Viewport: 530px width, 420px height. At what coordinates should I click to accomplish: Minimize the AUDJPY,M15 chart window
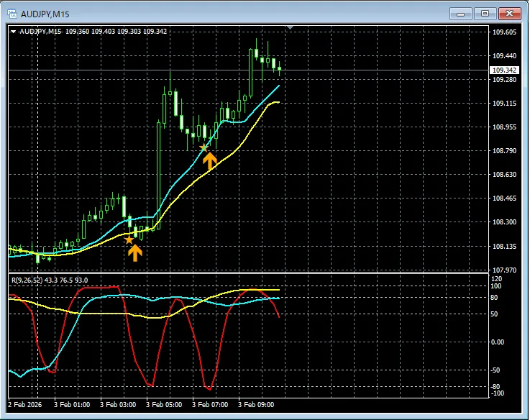462,14
